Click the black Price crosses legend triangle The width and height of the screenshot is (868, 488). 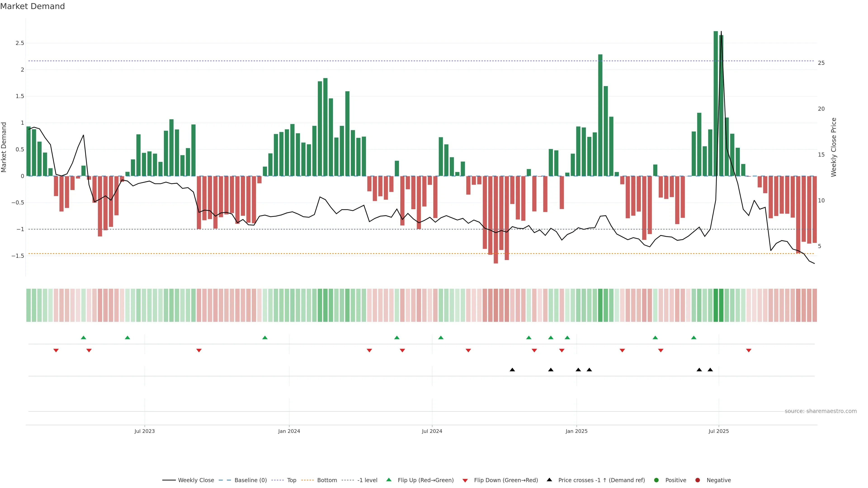coord(549,480)
